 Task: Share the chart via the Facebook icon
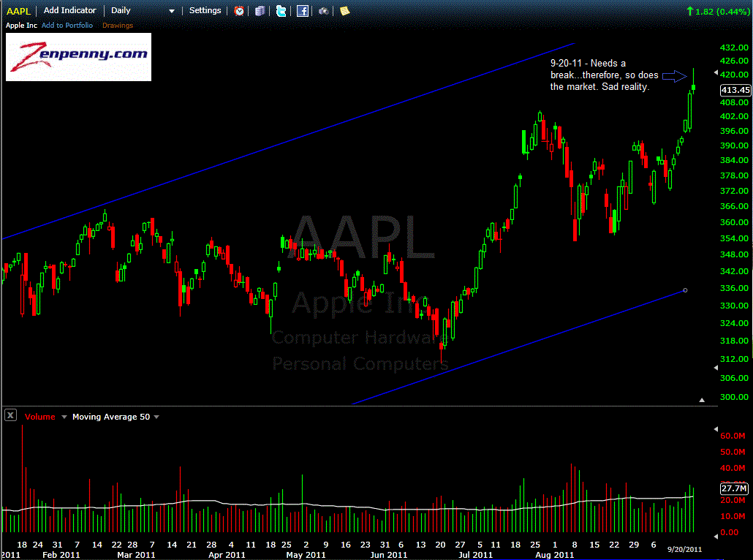pyautogui.click(x=303, y=10)
